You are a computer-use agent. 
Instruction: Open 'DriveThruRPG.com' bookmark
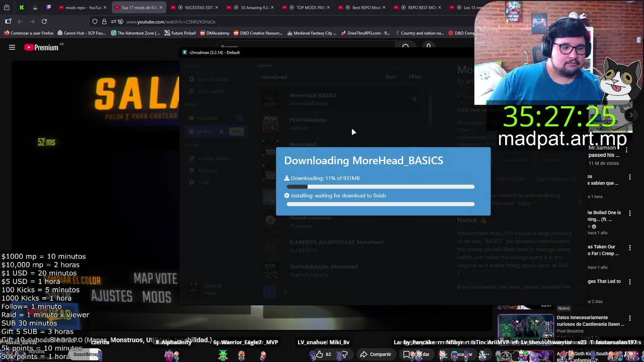[x=365, y=33]
